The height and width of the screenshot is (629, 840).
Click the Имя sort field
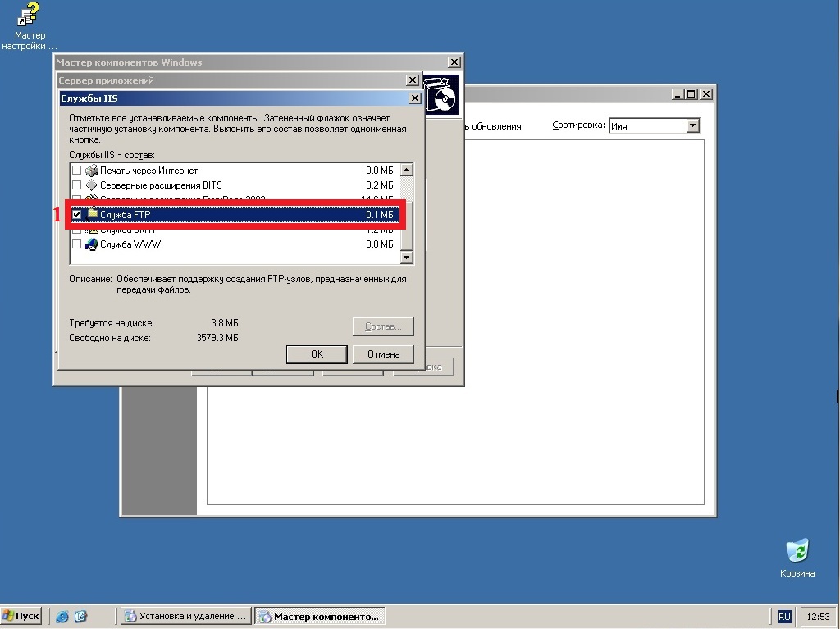point(648,126)
